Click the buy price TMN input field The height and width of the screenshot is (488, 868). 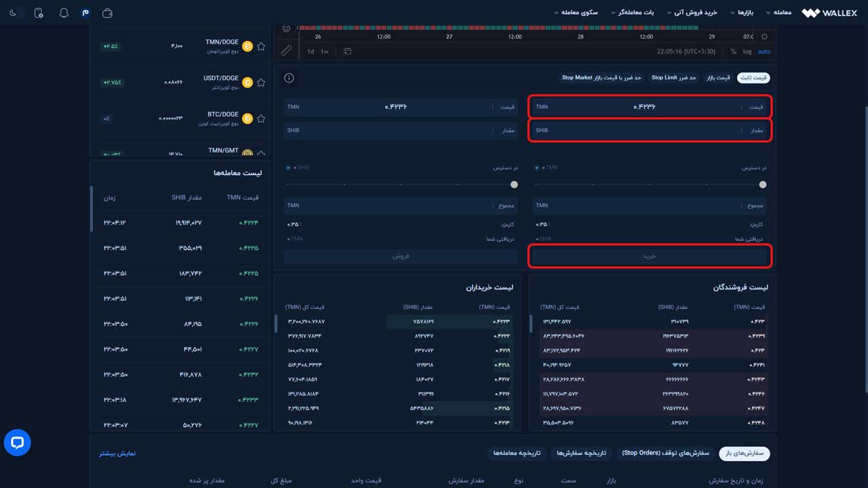click(650, 107)
